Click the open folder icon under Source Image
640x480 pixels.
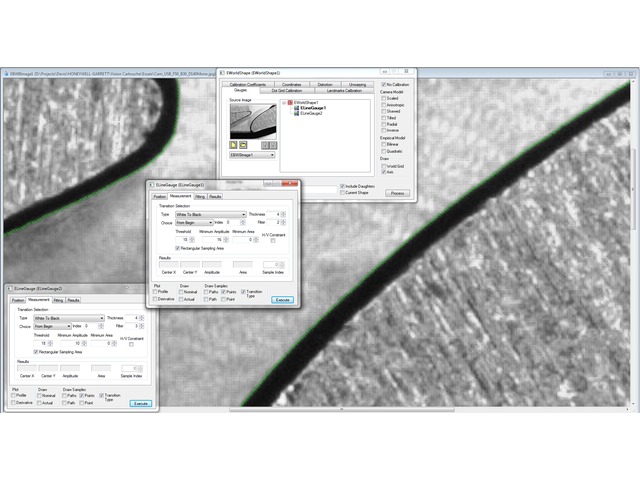click(x=243, y=145)
